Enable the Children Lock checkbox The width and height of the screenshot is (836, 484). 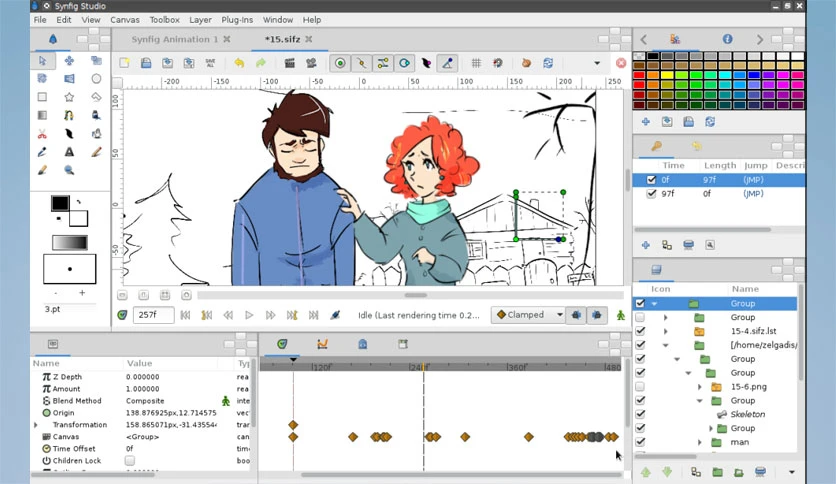pyautogui.click(x=130, y=460)
